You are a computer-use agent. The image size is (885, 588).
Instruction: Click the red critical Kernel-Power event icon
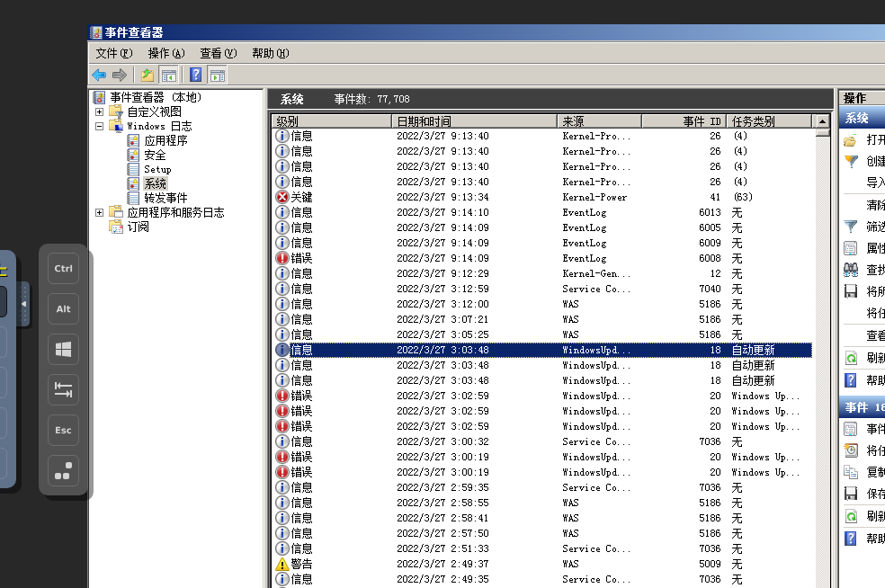[x=282, y=197]
